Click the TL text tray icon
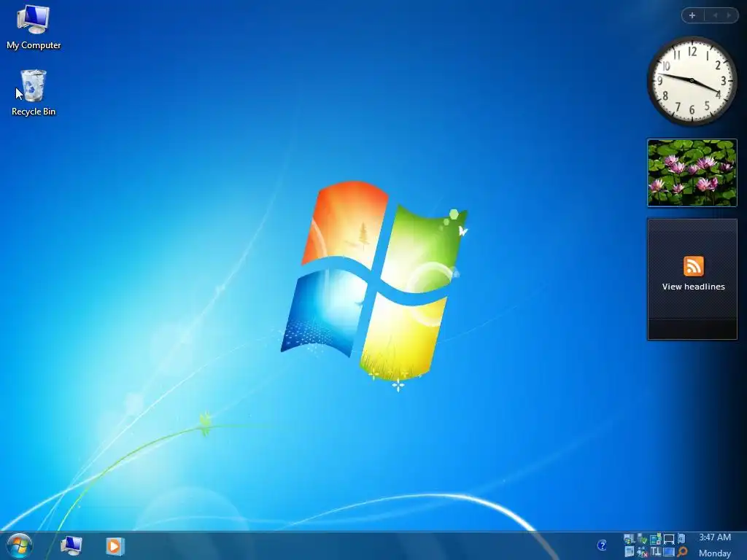The width and height of the screenshot is (747, 560). coord(656,551)
